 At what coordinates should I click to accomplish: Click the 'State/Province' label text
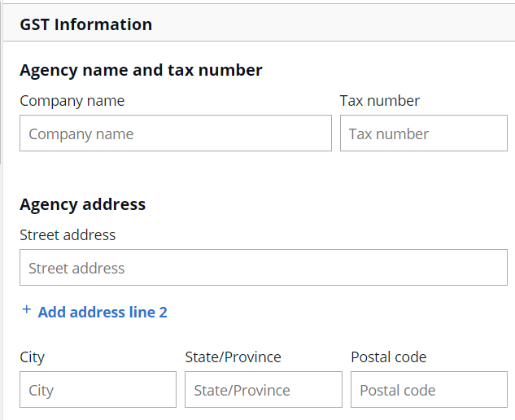coord(233,357)
